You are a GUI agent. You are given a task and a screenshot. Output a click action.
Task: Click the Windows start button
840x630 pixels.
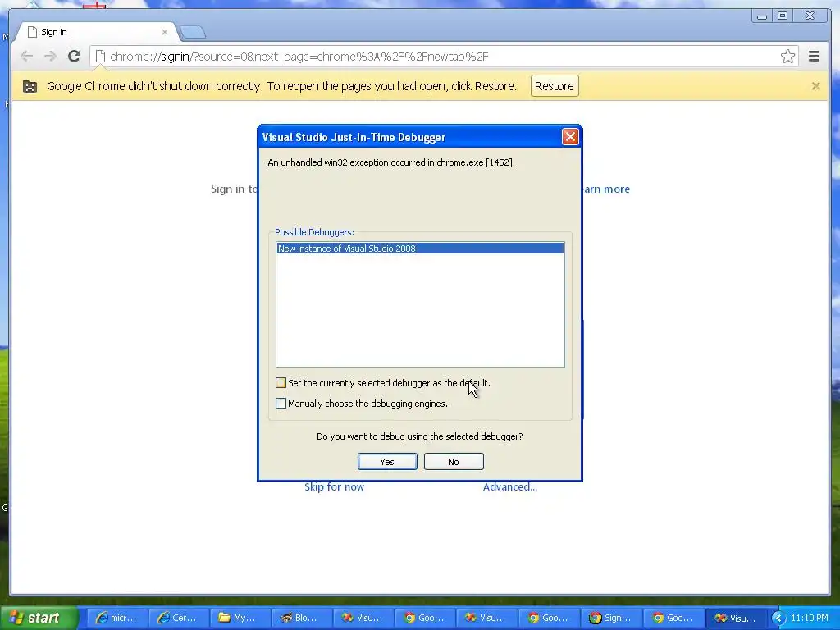pos(39,618)
